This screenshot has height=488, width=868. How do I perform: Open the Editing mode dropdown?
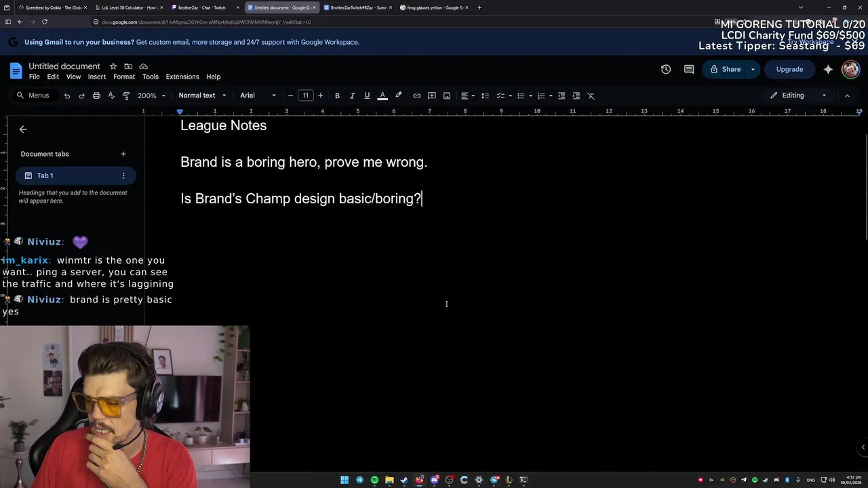799,96
